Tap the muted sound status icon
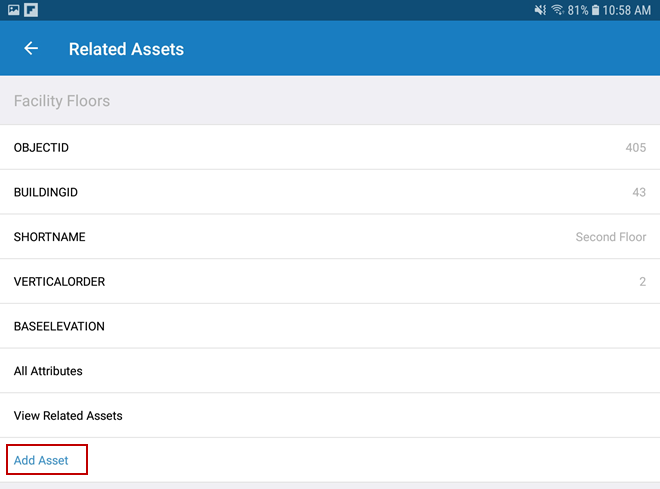Viewport: 660px width, 489px height. pyautogui.click(x=541, y=10)
